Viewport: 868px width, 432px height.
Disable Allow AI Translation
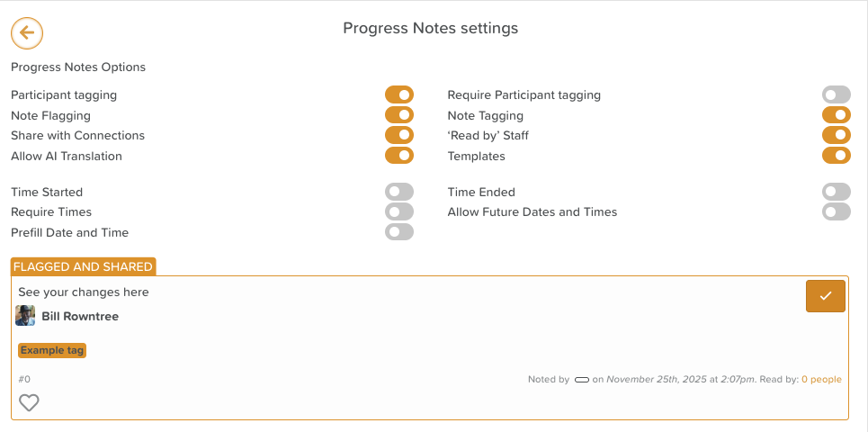pyautogui.click(x=398, y=156)
